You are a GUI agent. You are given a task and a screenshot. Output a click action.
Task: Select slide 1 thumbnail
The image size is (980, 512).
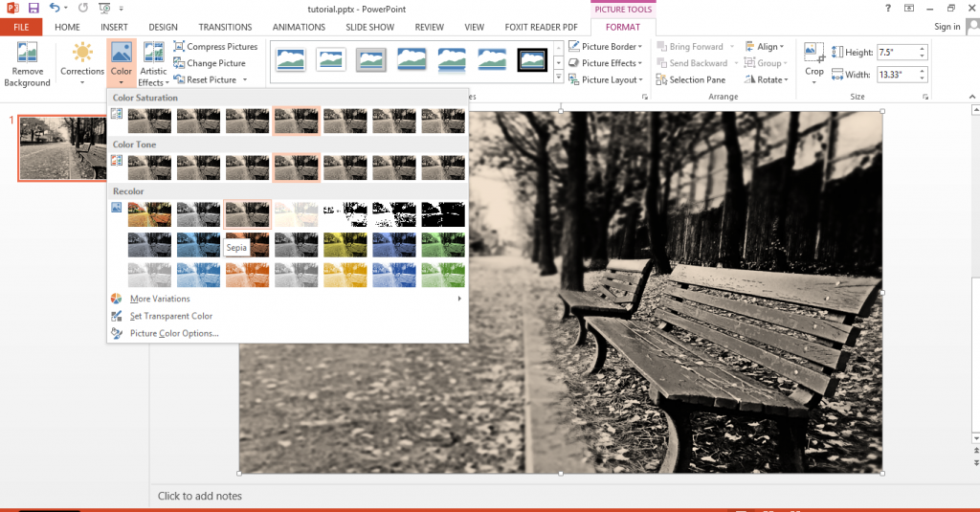tap(63, 148)
